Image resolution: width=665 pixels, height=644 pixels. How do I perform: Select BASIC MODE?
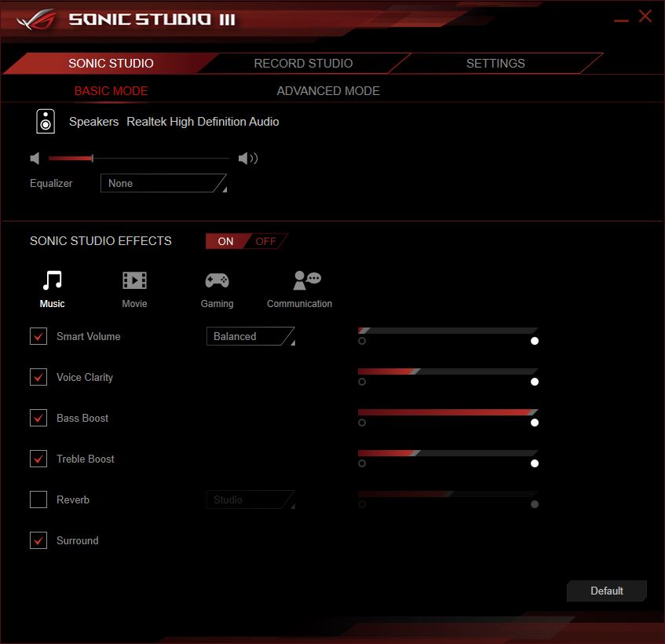(111, 91)
